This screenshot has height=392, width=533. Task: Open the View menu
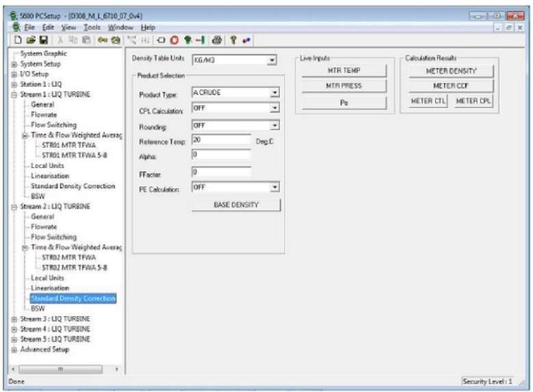coord(68,27)
